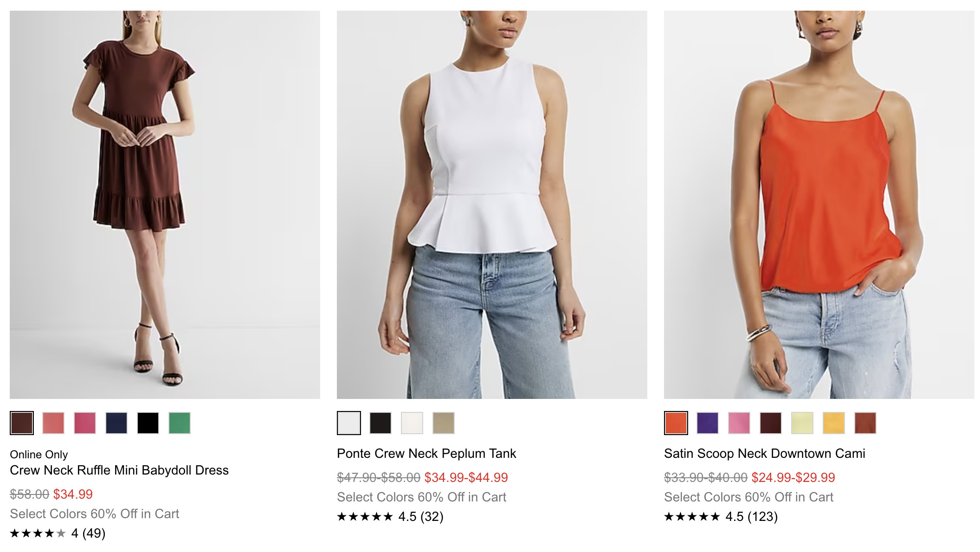Open the Satin Scoop Neck Downtown Cami link

[764, 454]
